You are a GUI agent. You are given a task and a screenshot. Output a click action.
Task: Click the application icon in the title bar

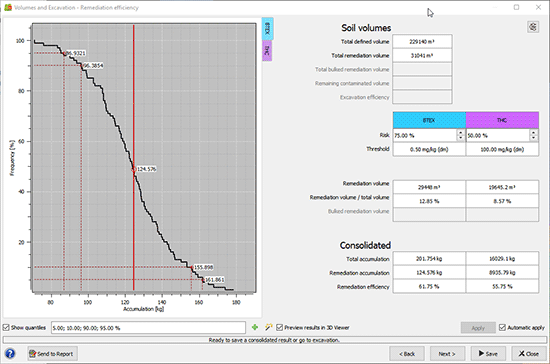pos(8,7)
